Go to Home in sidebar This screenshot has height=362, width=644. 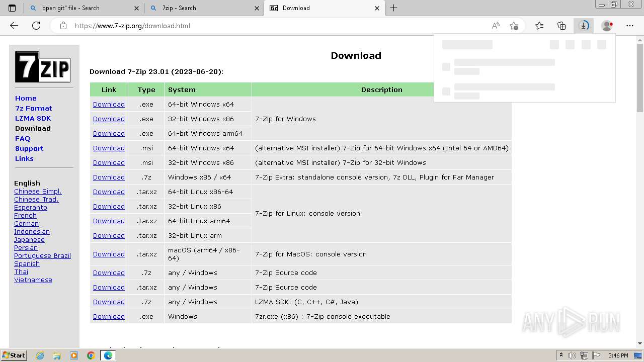[26, 98]
